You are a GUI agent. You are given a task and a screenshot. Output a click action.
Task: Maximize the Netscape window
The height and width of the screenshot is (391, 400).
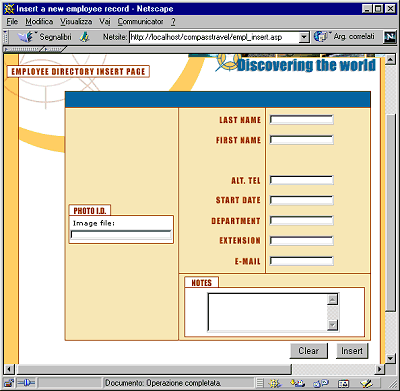[378, 9]
